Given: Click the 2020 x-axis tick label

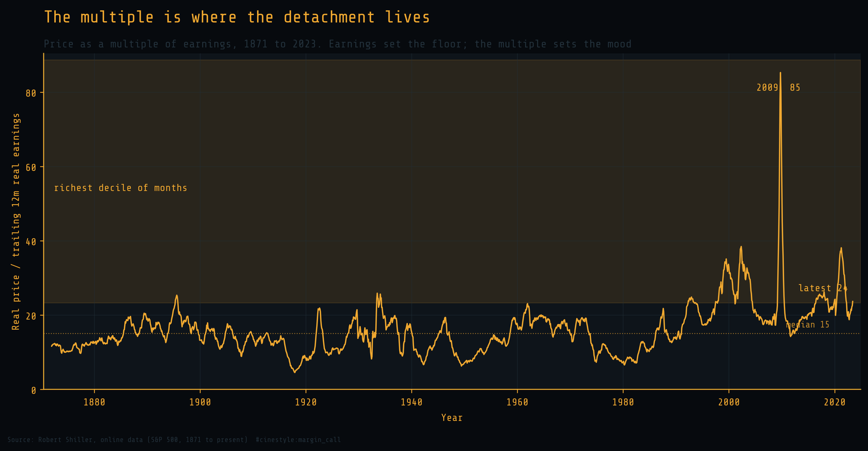Looking at the screenshot, I should tap(834, 402).
